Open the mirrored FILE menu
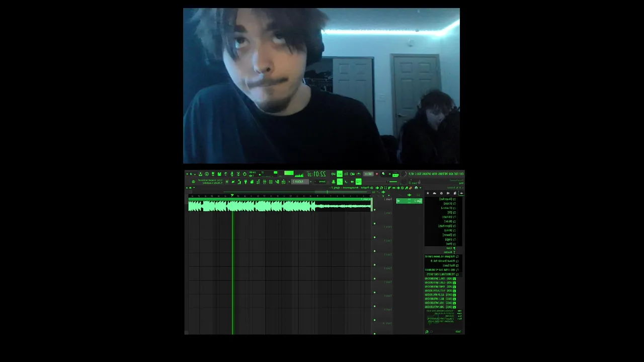Screen dimensions: 644x362 (461, 174)
